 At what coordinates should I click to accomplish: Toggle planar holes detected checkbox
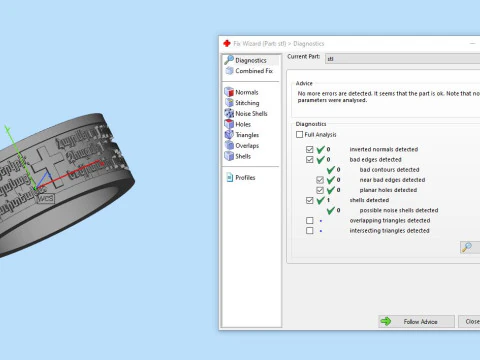(x=320, y=190)
